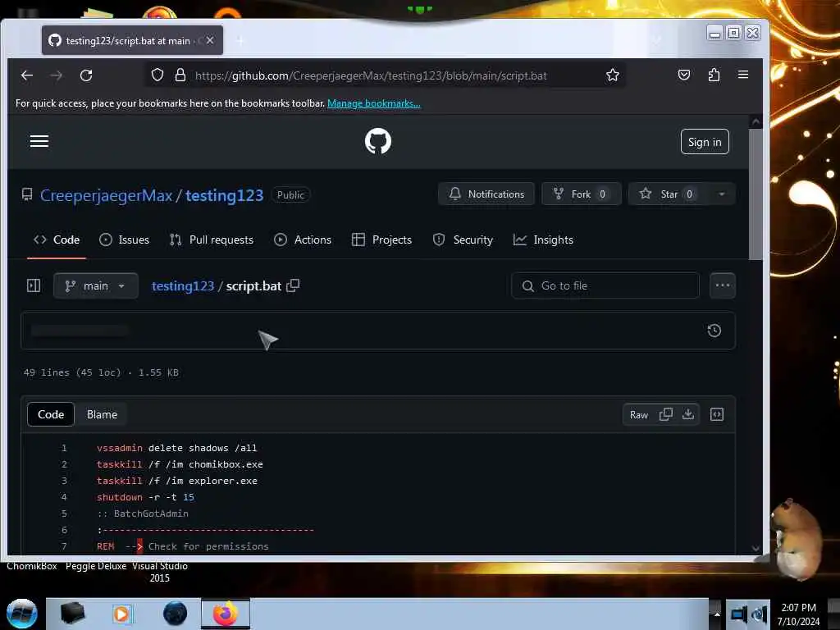Click the Go to file search field
This screenshot has height=630, width=840.
(x=605, y=285)
